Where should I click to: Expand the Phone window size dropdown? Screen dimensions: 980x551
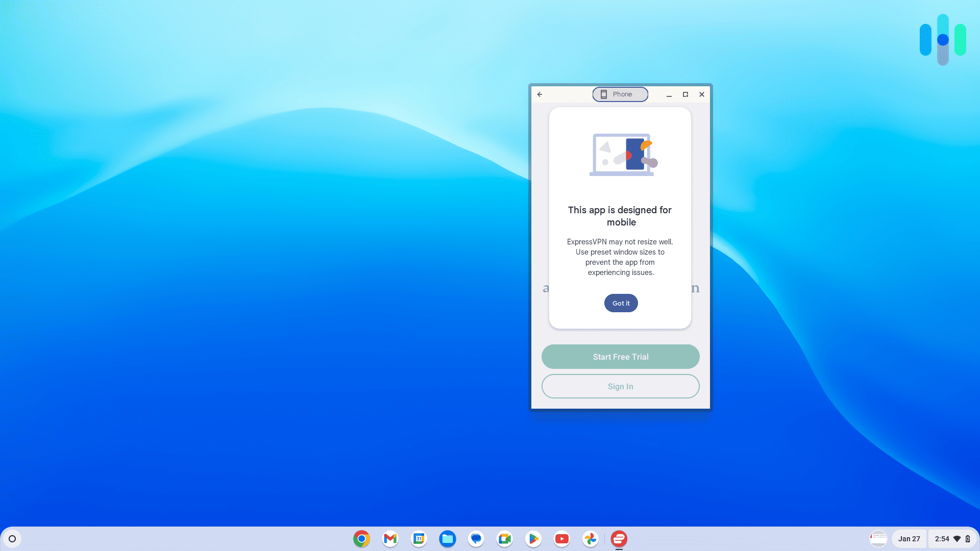click(x=640, y=94)
